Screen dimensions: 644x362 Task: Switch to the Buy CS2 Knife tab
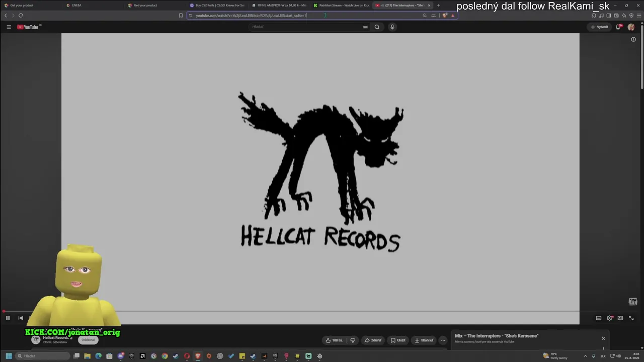coord(216,6)
